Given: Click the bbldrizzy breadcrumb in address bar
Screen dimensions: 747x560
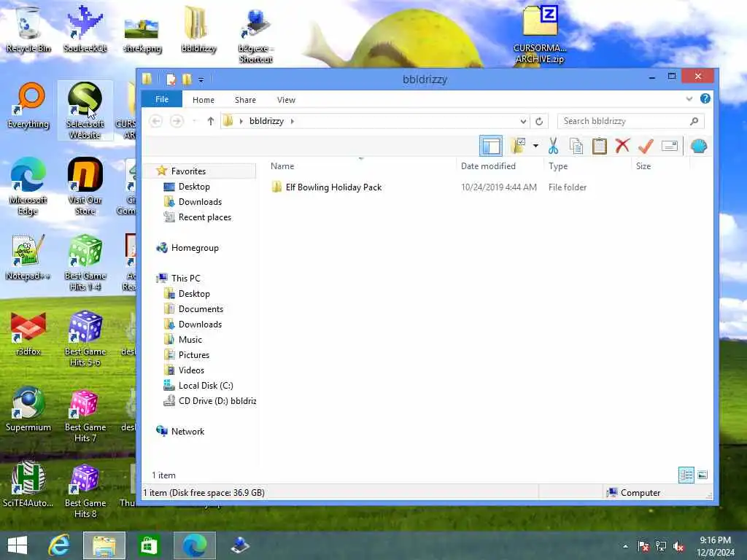Looking at the screenshot, I should (266, 121).
